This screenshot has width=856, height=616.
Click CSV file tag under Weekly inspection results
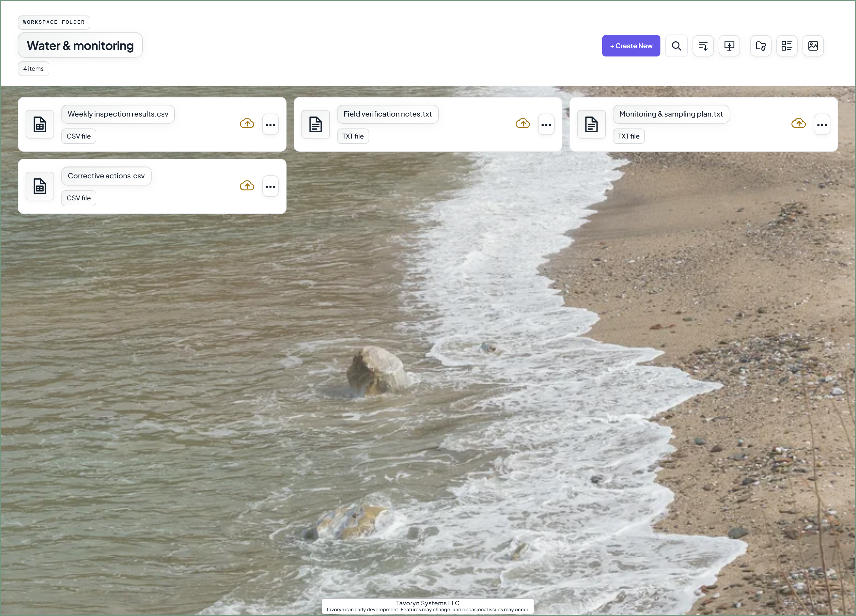coord(78,136)
